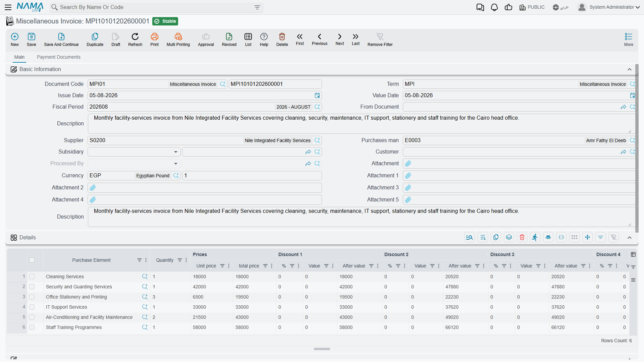
Task: Refresh the invoice record
Action: pos(135,40)
